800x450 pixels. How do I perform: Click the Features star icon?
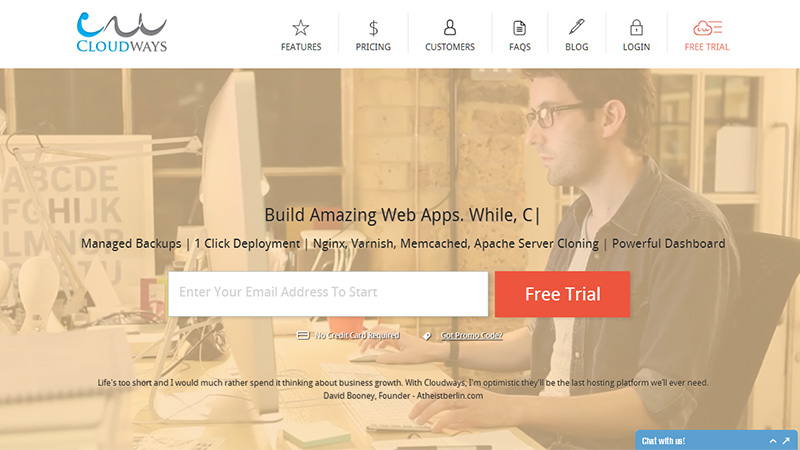301,28
